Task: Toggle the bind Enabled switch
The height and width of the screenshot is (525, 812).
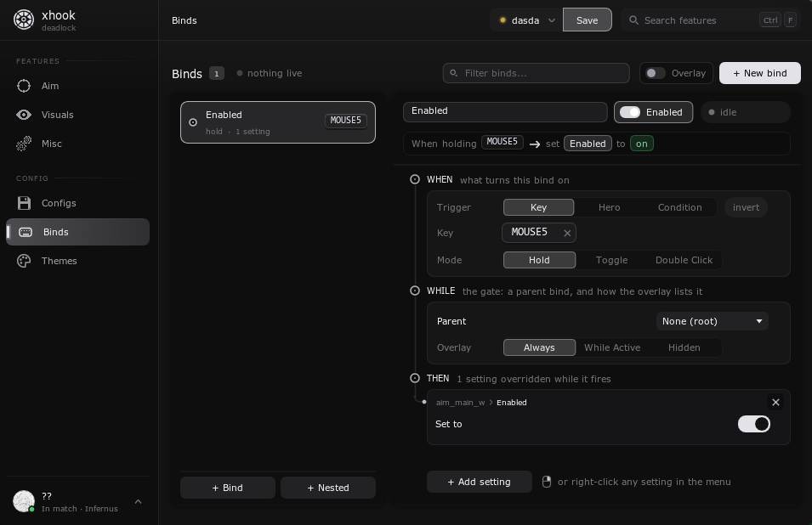Action: click(x=630, y=112)
